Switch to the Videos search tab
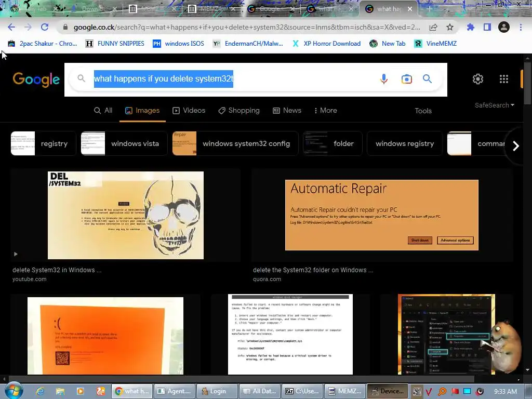 click(189, 111)
